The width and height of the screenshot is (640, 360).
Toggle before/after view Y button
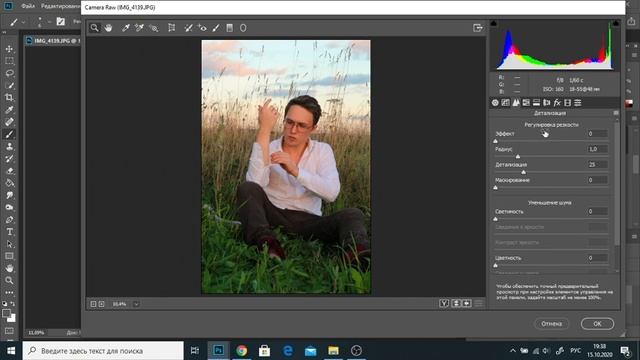[x=444, y=303]
